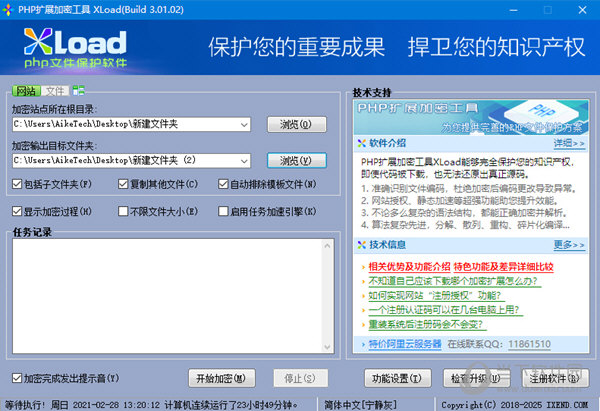Open the 详细>> link in 软件介绍

click(569, 144)
